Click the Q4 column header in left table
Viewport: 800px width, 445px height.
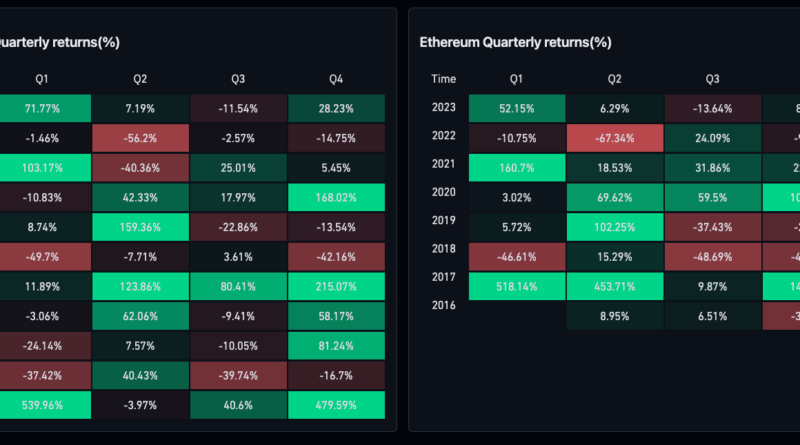pyautogui.click(x=335, y=78)
